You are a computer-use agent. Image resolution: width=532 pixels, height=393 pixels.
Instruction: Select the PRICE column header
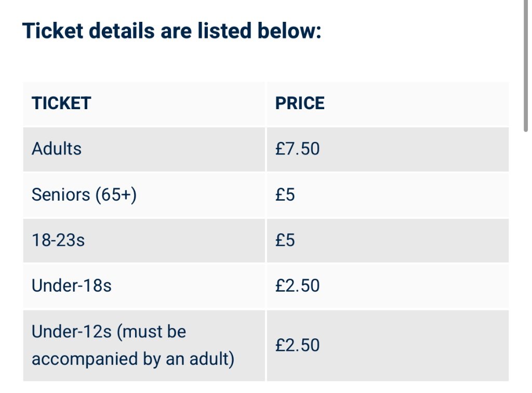300,103
